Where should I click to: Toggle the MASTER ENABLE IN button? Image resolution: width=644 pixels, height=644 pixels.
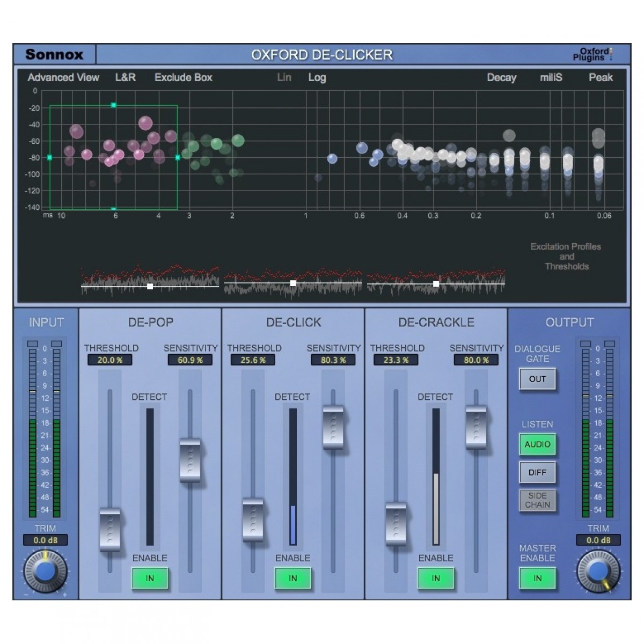click(x=537, y=579)
